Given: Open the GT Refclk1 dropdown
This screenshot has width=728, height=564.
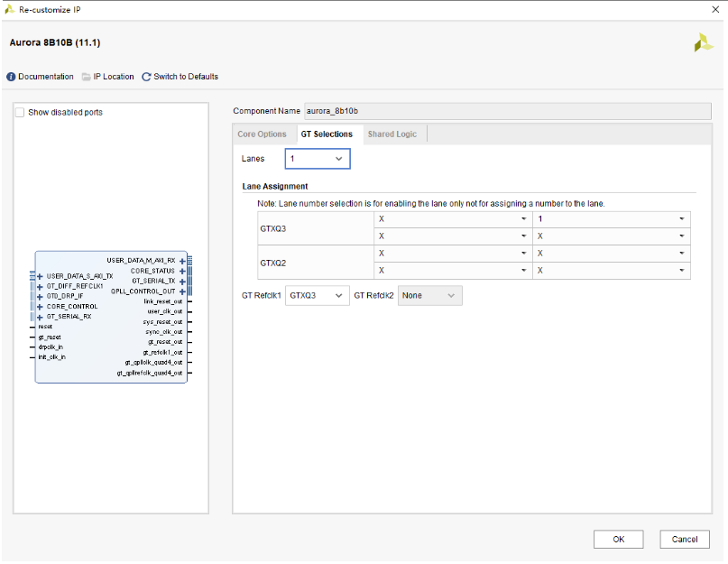Looking at the screenshot, I should (x=318, y=296).
